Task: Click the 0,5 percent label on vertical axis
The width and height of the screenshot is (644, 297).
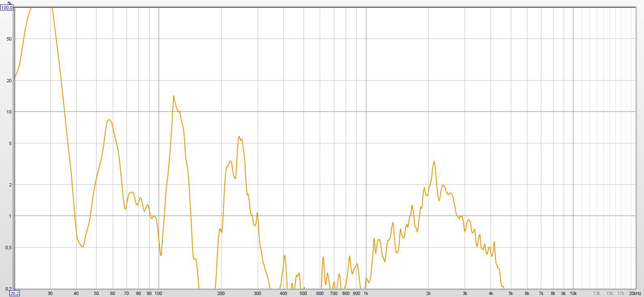Action: tap(9, 248)
